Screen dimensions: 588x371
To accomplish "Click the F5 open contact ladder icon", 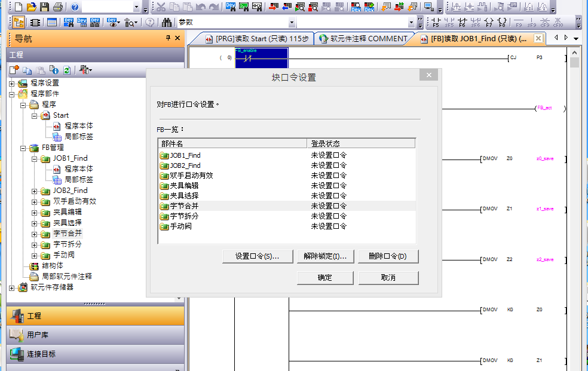I will coord(435,23).
